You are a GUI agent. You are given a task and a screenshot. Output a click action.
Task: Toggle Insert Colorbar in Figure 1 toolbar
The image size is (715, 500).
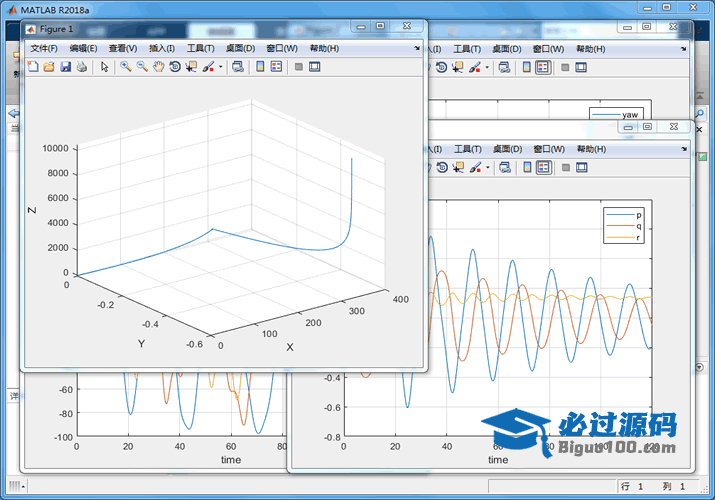(260, 67)
